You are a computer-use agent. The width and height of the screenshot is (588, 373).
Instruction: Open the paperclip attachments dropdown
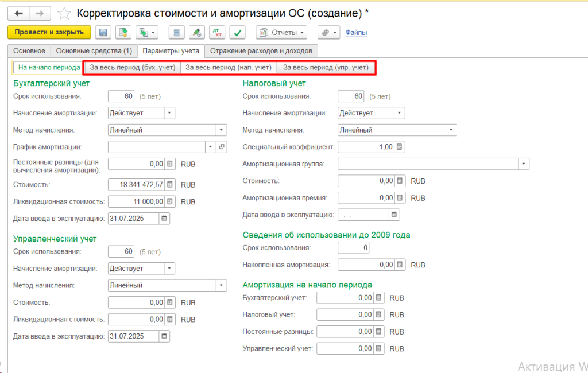tap(329, 33)
